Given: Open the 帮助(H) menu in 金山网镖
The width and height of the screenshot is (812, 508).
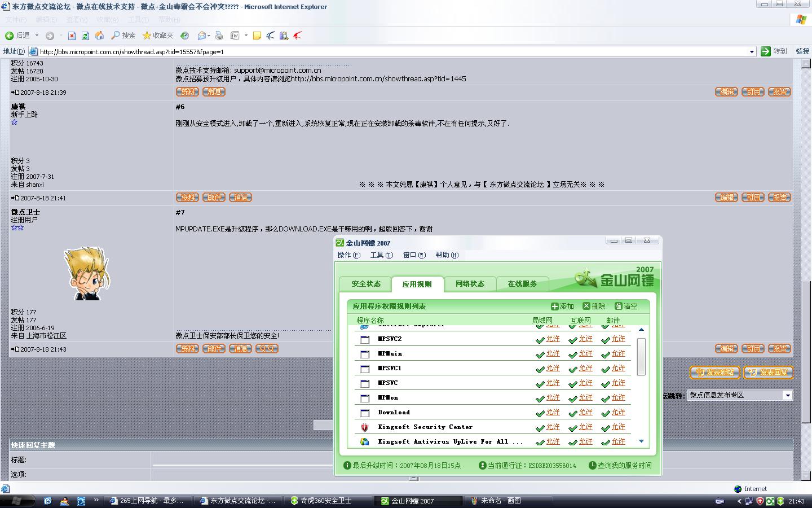Looking at the screenshot, I should tap(447, 255).
